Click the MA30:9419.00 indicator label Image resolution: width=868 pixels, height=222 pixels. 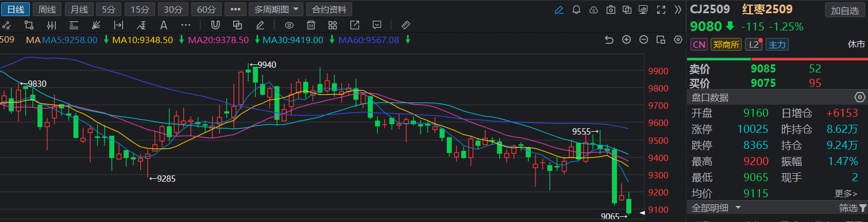click(293, 40)
